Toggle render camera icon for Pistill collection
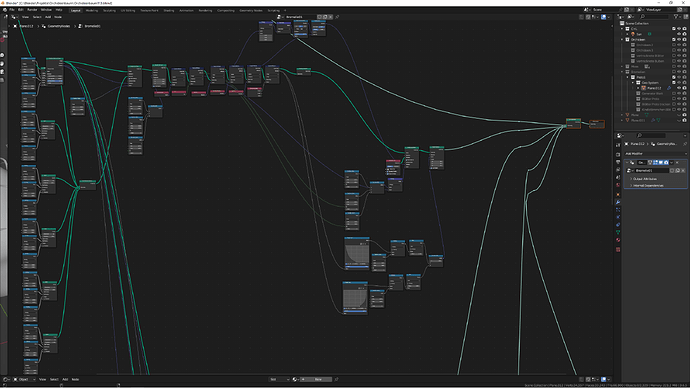Viewport: 690px width, 388px height. coord(685,77)
